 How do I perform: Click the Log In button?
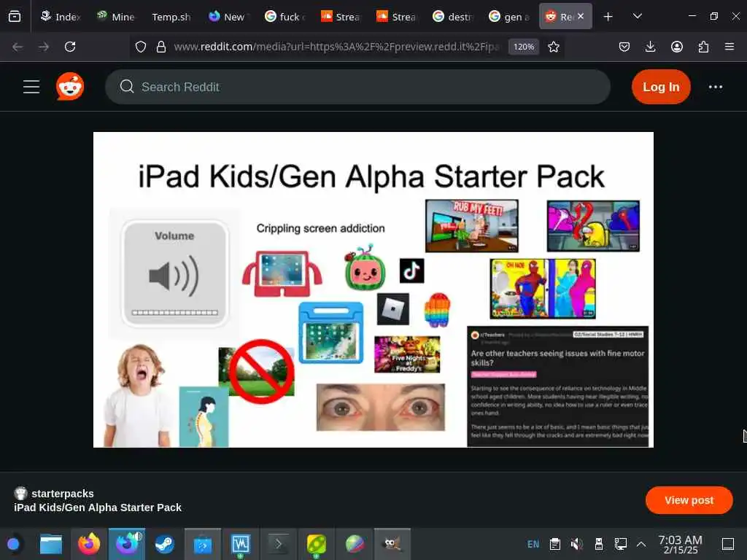click(x=661, y=87)
